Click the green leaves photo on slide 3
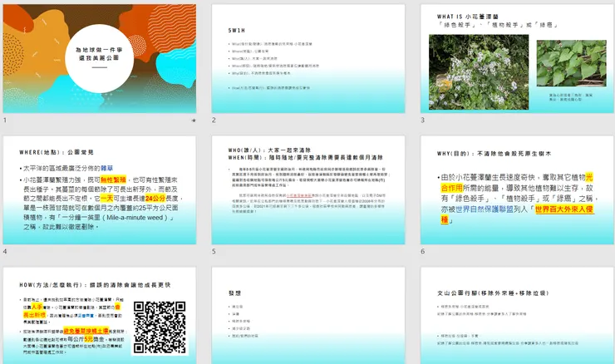The image size is (615, 364). click(x=571, y=63)
